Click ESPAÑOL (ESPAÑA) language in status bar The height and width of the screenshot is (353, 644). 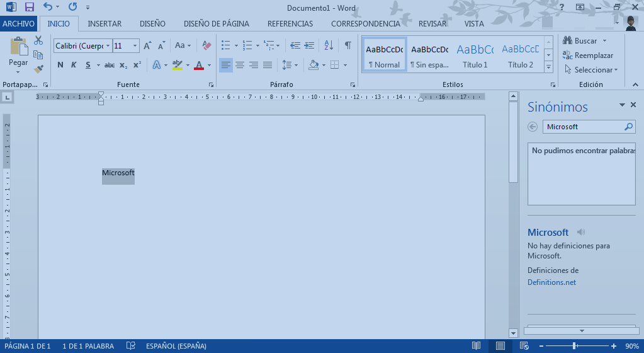176,346
